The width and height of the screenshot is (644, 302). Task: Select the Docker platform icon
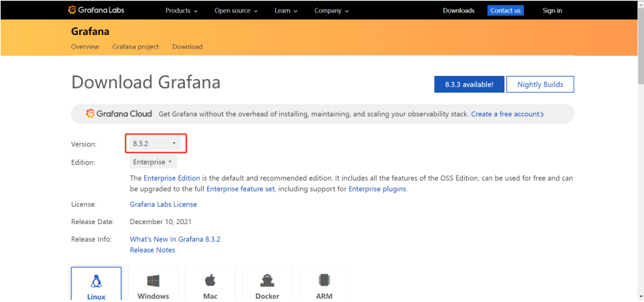point(267,281)
